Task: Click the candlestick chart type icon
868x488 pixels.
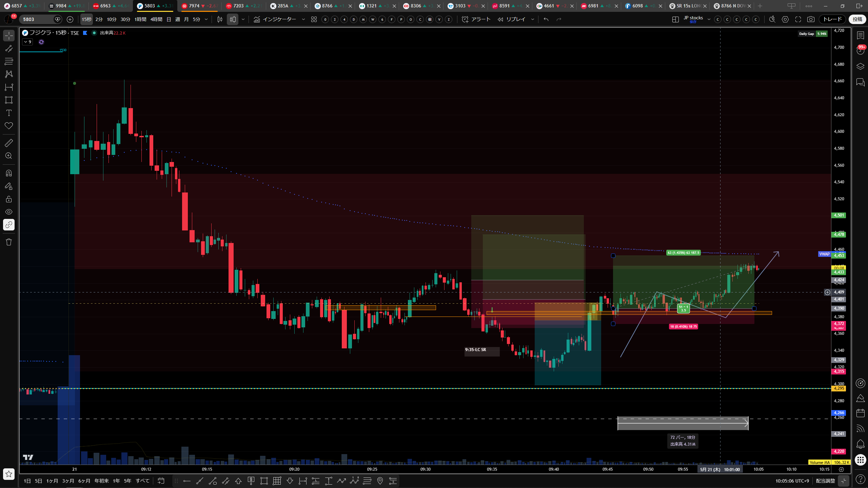Action: pos(220,19)
